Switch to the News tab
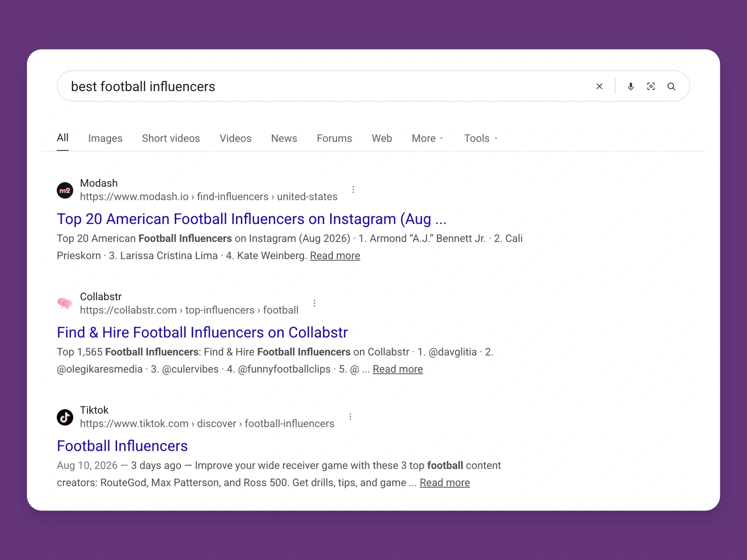 [x=284, y=139]
